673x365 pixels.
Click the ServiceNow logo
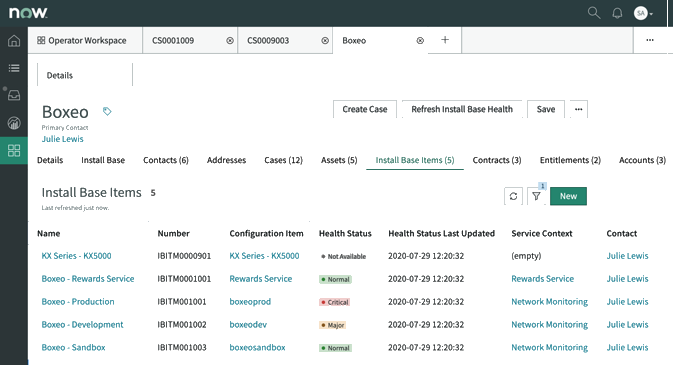[28, 13]
